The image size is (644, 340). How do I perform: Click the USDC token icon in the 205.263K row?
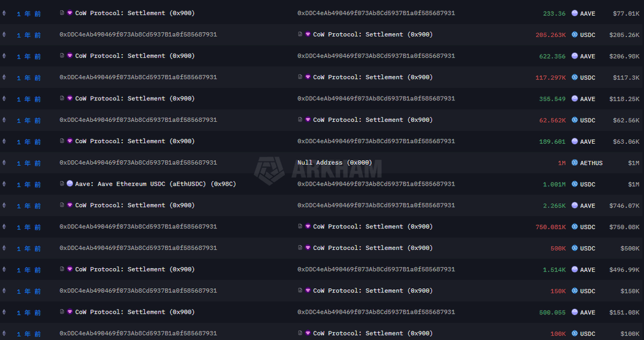click(575, 35)
